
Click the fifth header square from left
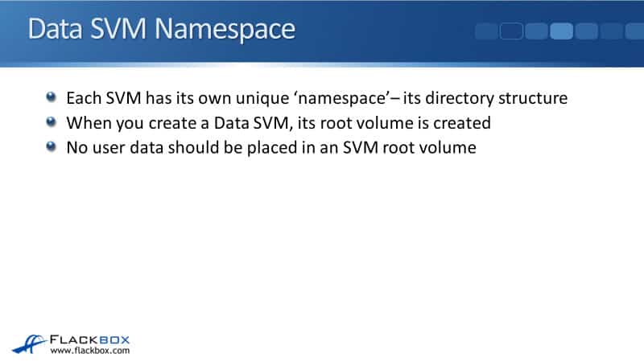587,31
